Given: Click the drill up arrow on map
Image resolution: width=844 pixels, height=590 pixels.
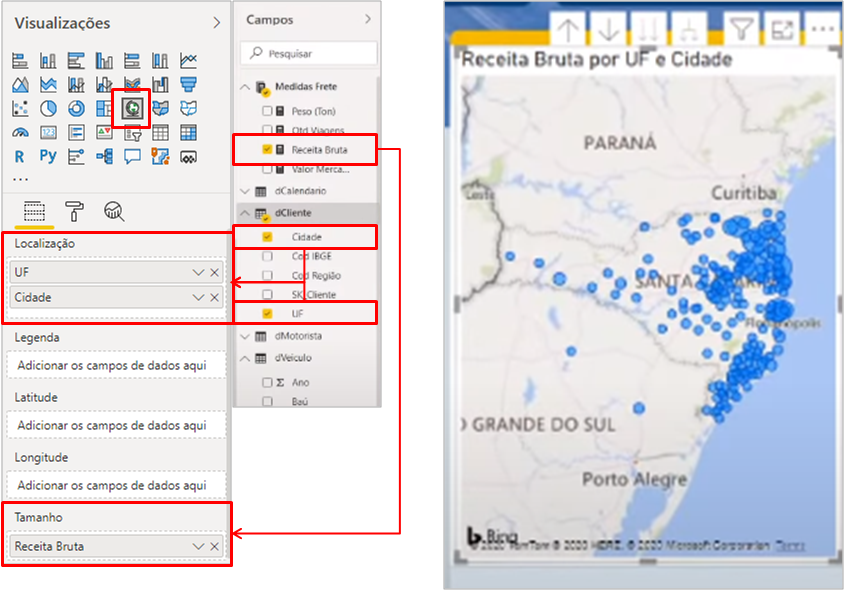Looking at the screenshot, I should [x=569, y=30].
